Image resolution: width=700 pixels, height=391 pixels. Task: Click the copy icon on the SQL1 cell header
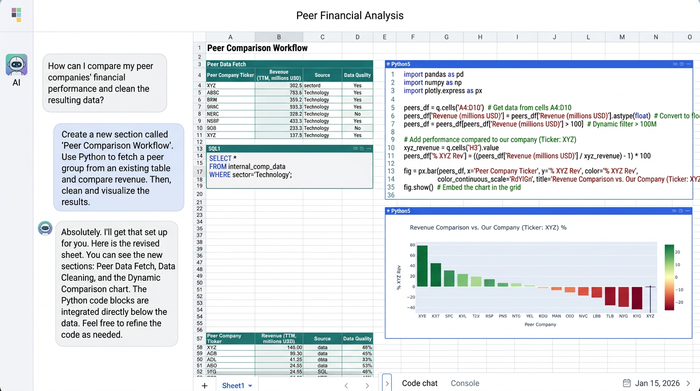(362, 149)
